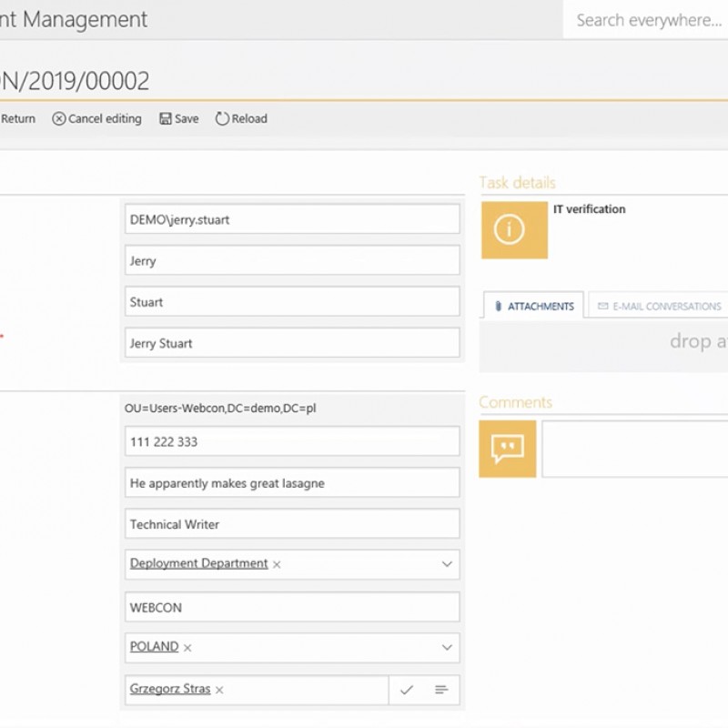Click inside the Comments text box
Image resolution: width=728 pixels, height=728 pixels.
click(634, 449)
